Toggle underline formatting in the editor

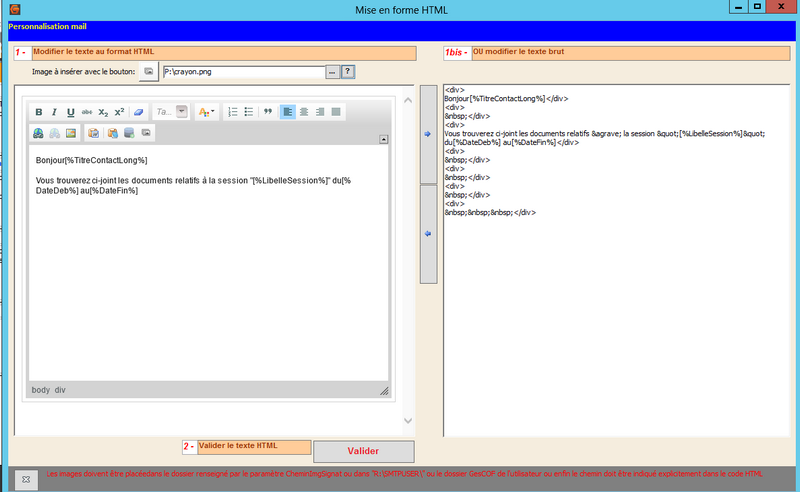(x=71, y=112)
